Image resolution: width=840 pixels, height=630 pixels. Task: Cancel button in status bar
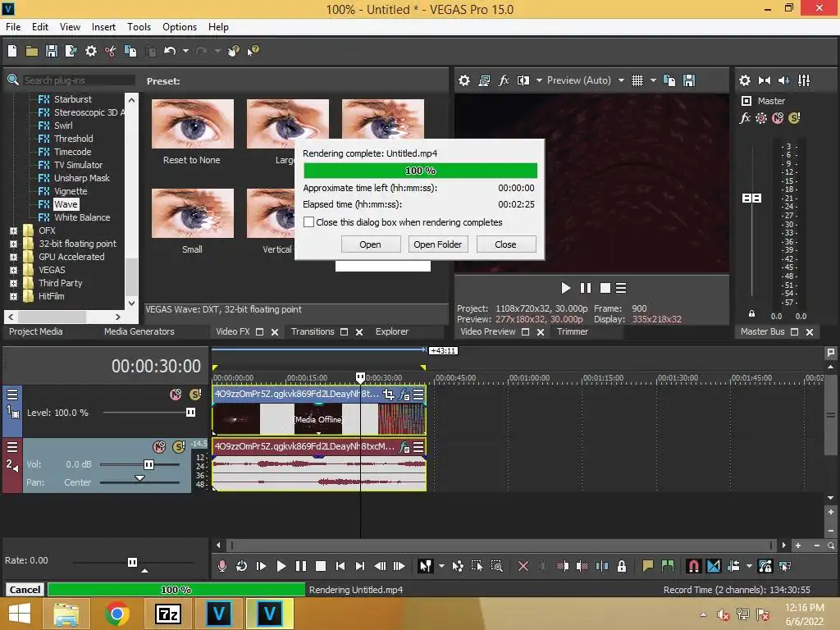click(25, 589)
